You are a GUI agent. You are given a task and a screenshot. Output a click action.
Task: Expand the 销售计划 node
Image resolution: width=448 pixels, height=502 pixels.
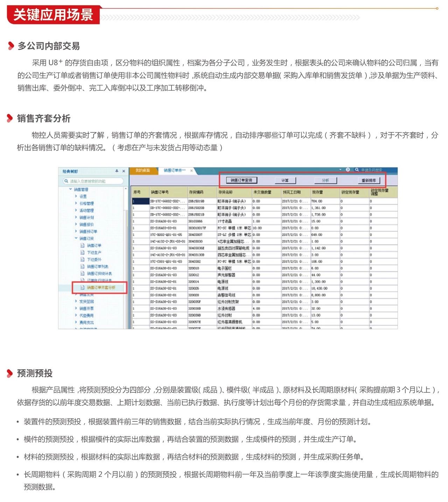(x=76, y=217)
